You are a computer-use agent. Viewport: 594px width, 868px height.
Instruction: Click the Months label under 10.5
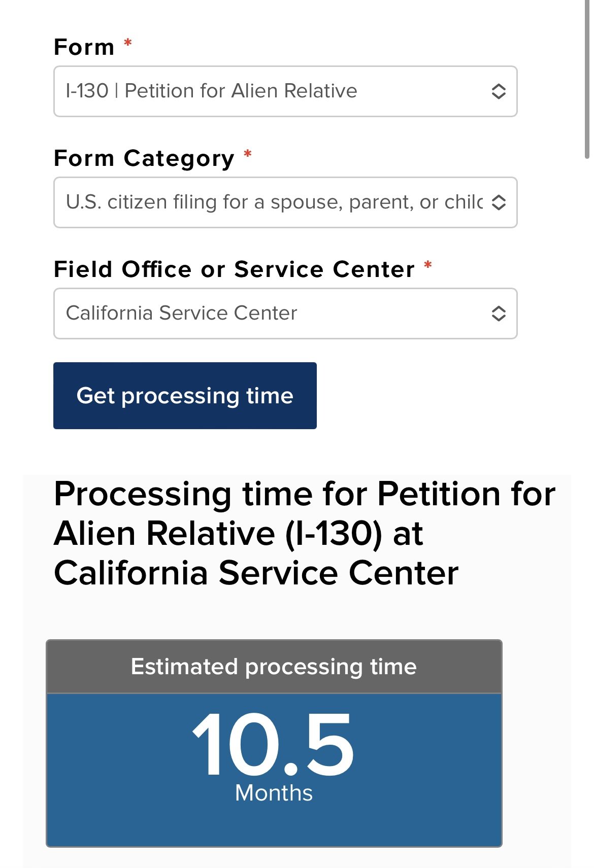click(x=274, y=793)
